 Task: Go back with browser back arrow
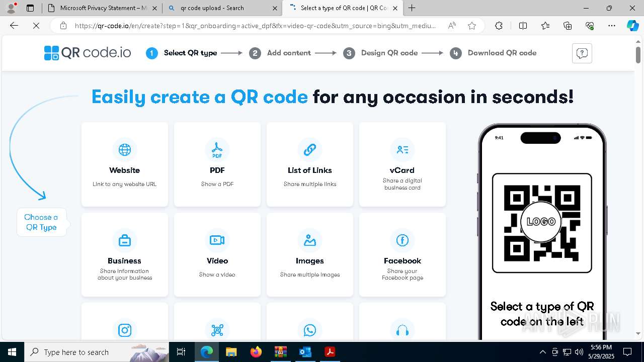14,26
